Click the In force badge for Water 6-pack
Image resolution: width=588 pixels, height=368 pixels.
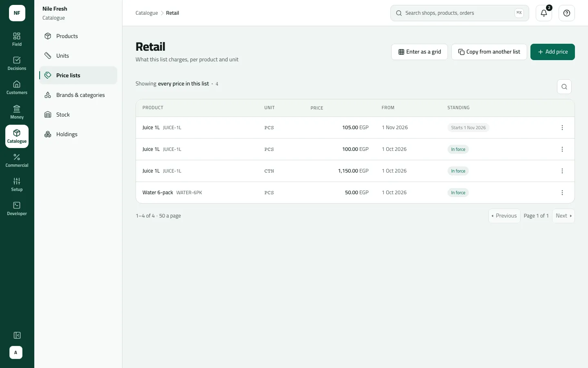point(458,193)
